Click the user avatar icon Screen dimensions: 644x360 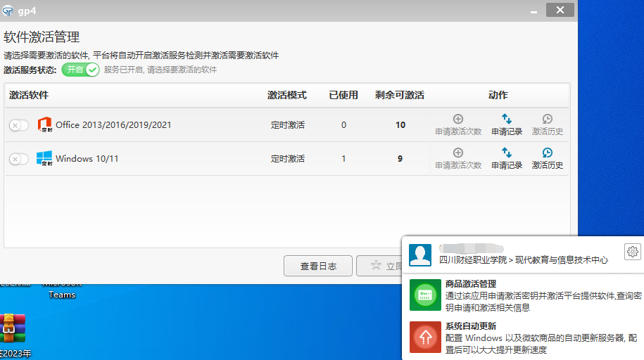pos(420,255)
